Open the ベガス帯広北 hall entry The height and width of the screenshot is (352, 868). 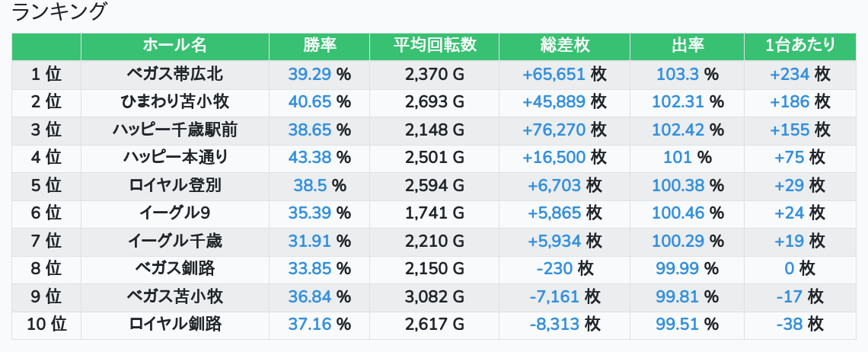(x=174, y=74)
